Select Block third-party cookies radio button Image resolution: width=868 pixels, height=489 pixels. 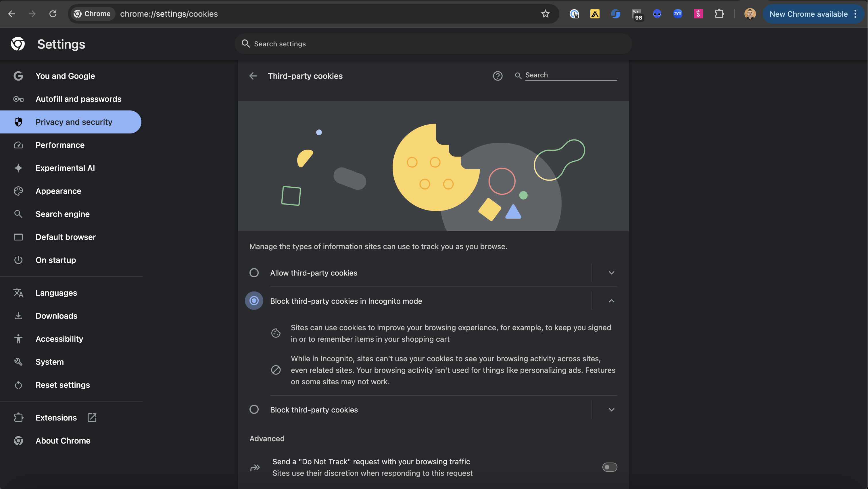click(254, 409)
